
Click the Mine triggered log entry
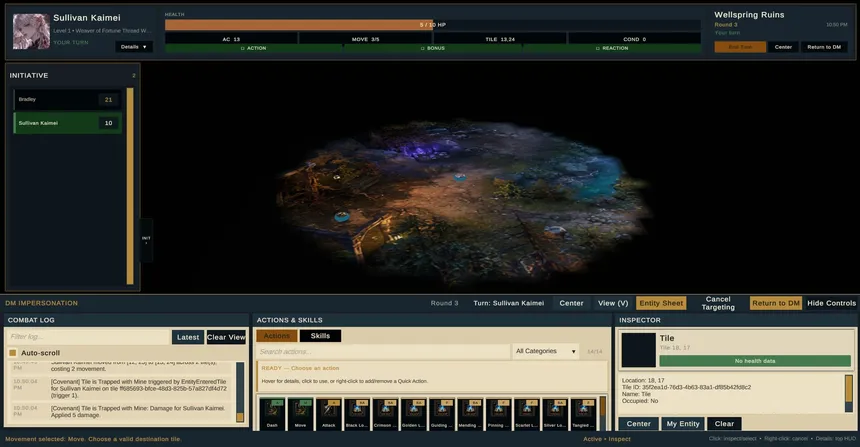122,388
